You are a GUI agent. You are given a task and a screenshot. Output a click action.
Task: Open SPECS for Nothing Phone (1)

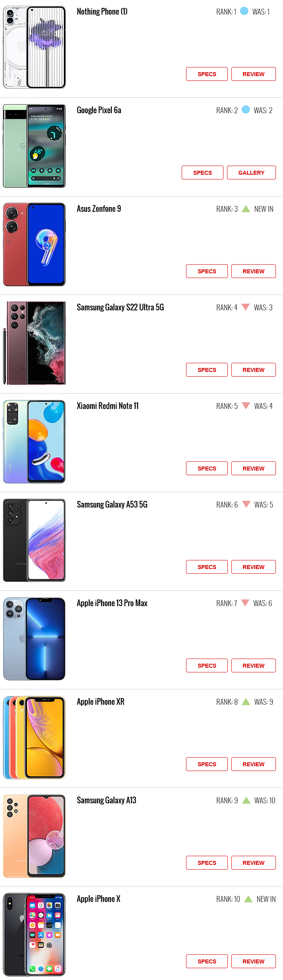(x=207, y=74)
